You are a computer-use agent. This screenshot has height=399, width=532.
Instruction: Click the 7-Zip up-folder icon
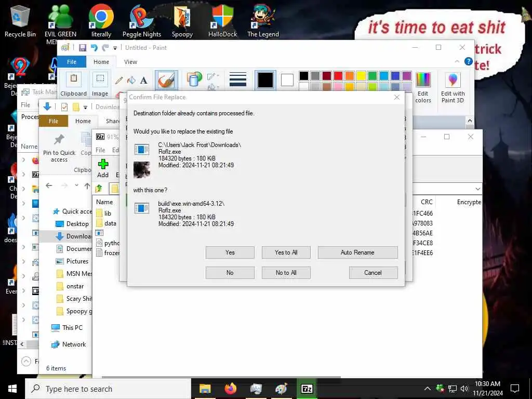pos(99,188)
